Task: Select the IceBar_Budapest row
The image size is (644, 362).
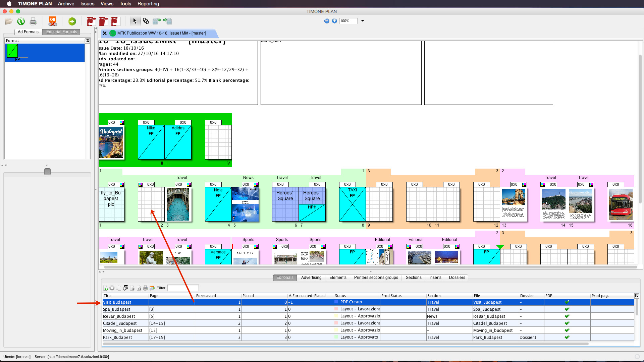Action: tap(368, 316)
